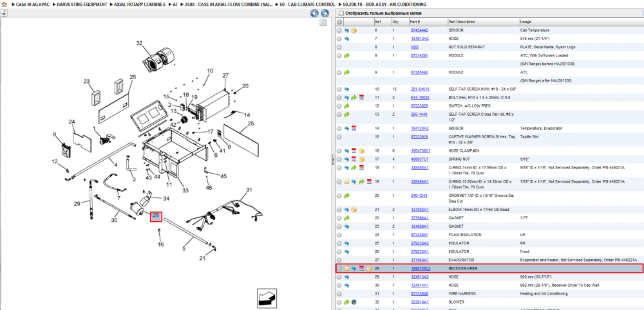This screenshot has height=310, width=644.
Task: Select the 'WIRE HARNESS' description cell
Action: [462, 293]
